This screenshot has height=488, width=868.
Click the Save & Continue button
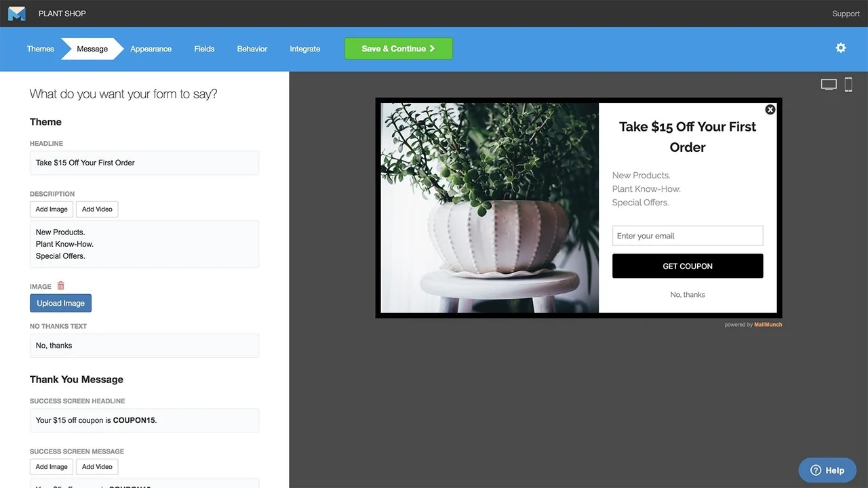[x=398, y=48]
